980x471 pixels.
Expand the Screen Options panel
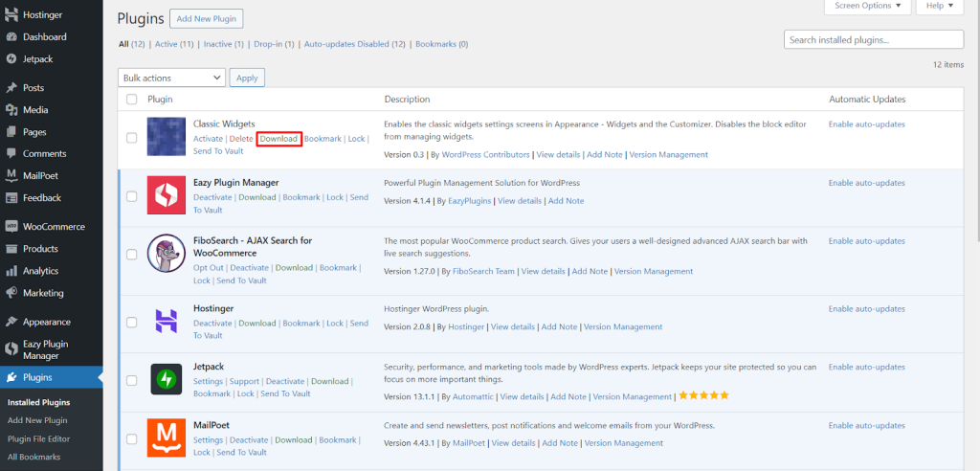[867, 6]
